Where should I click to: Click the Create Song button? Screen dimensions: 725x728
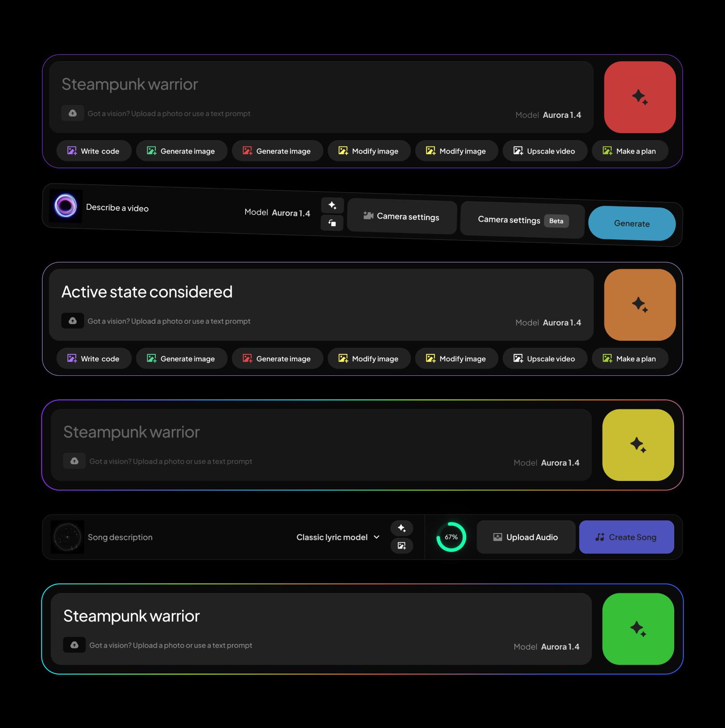(x=627, y=537)
